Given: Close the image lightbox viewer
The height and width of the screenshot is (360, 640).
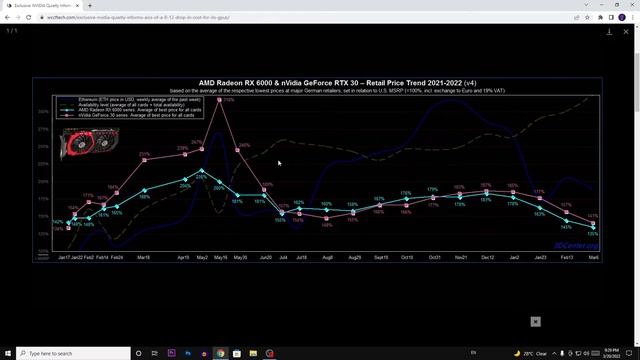Looking at the screenshot, I should (626, 32).
